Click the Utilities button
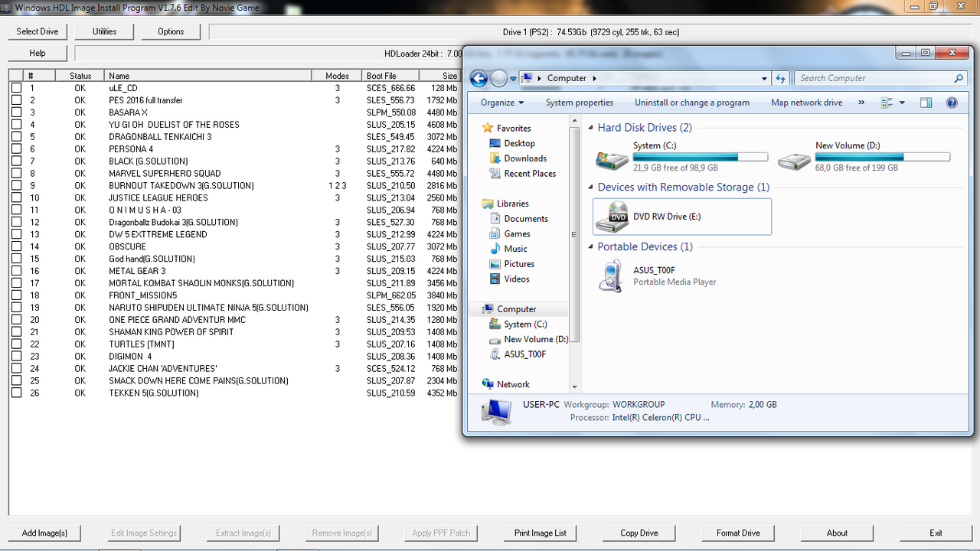 coord(105,31)
